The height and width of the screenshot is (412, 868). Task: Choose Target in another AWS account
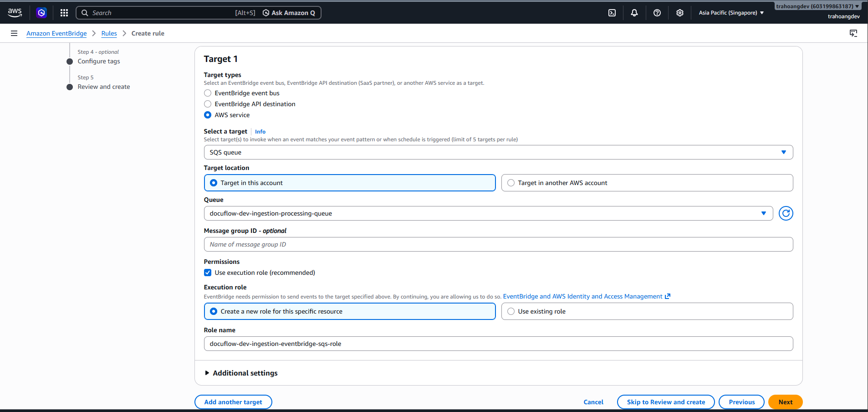[x=647, y=183]
